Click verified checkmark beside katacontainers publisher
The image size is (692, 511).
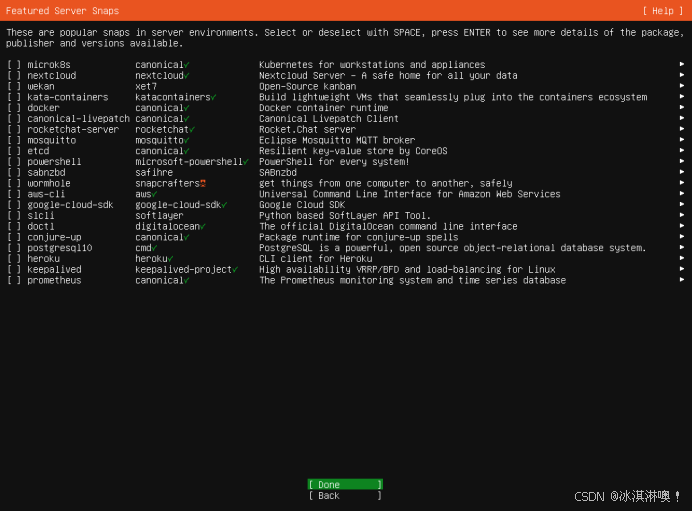[214, 97]
